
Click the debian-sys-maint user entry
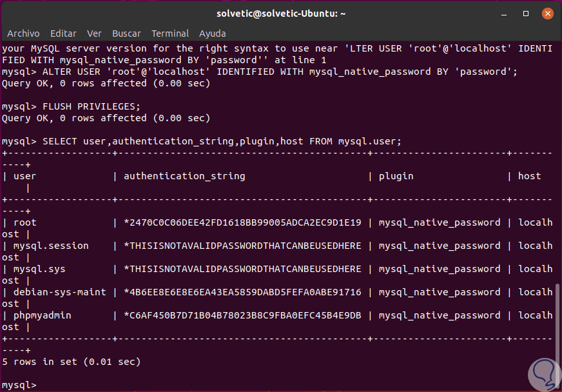[59, 292]
